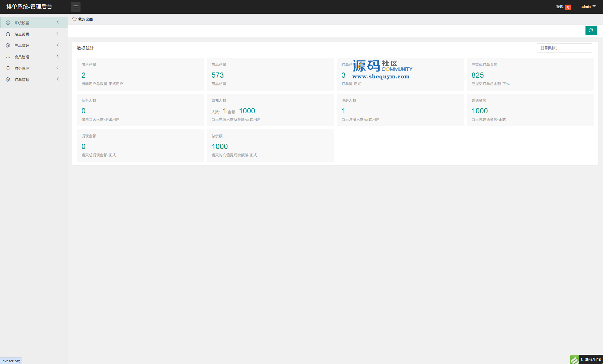Image resolution: width=603 pixels, height=364 pixels.
Task: Open the 我的桌面 tab
Action: 85,19
